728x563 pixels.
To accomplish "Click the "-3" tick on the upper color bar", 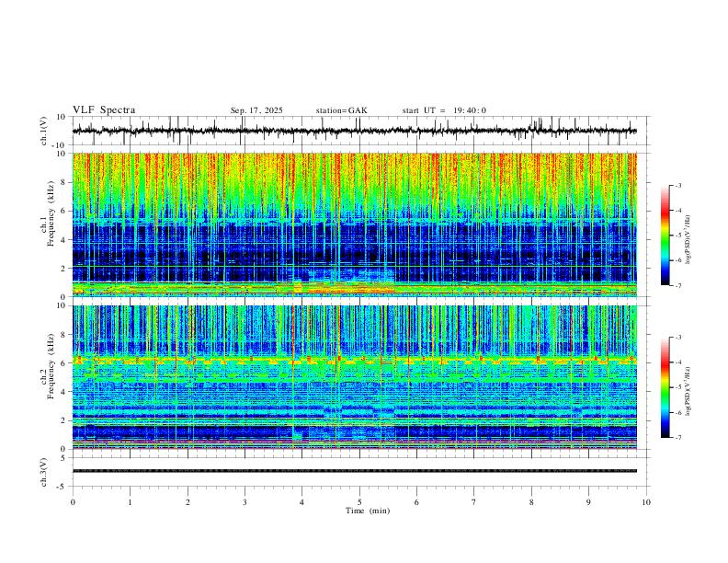I will click(x=678, y=185).
